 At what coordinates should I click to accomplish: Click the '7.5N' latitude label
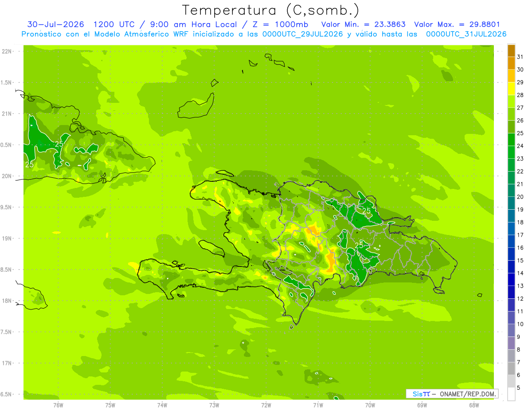7,332
